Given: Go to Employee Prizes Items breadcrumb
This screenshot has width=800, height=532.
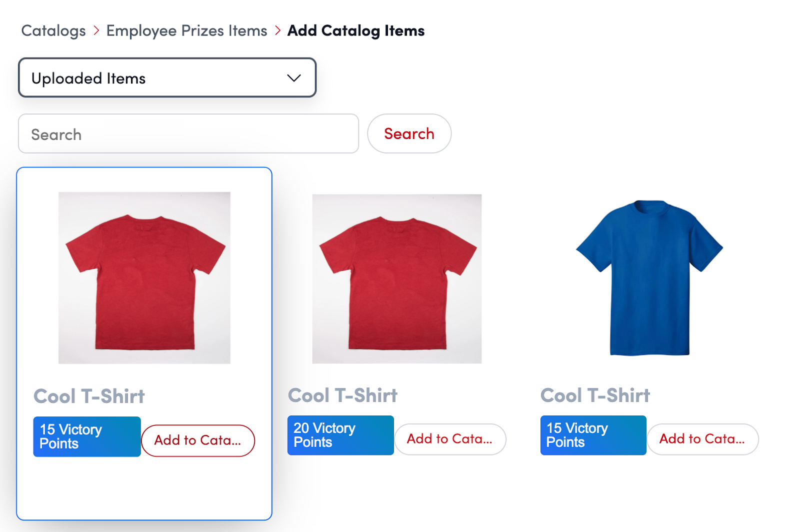Looking at the screenshot, I should (186, 31).
